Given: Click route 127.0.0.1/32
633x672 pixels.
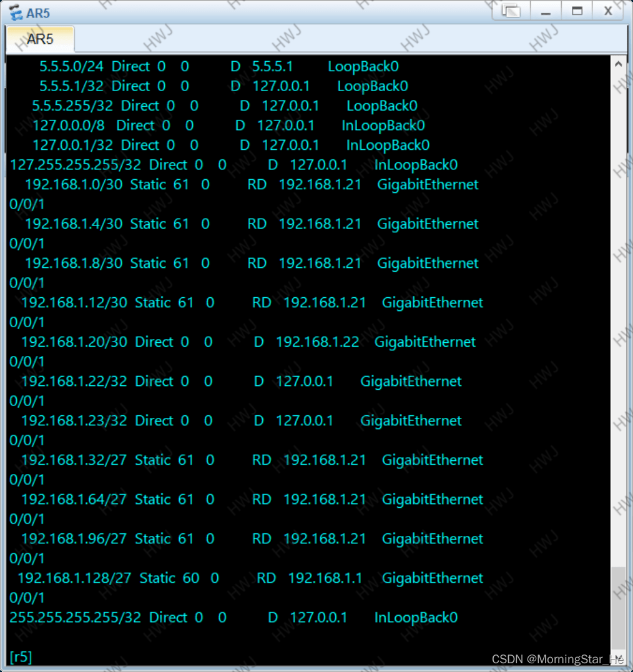Looking at the screenshot, I should click(73, 146).
